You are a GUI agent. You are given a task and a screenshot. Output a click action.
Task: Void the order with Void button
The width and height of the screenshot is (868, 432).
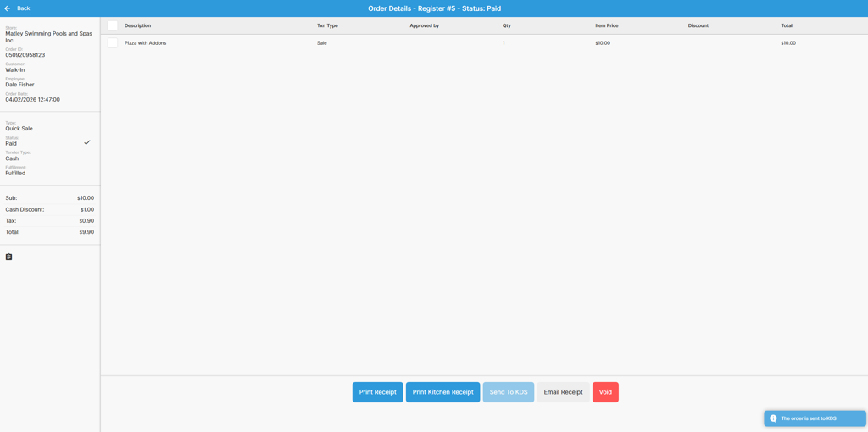[x=605, y=392]
